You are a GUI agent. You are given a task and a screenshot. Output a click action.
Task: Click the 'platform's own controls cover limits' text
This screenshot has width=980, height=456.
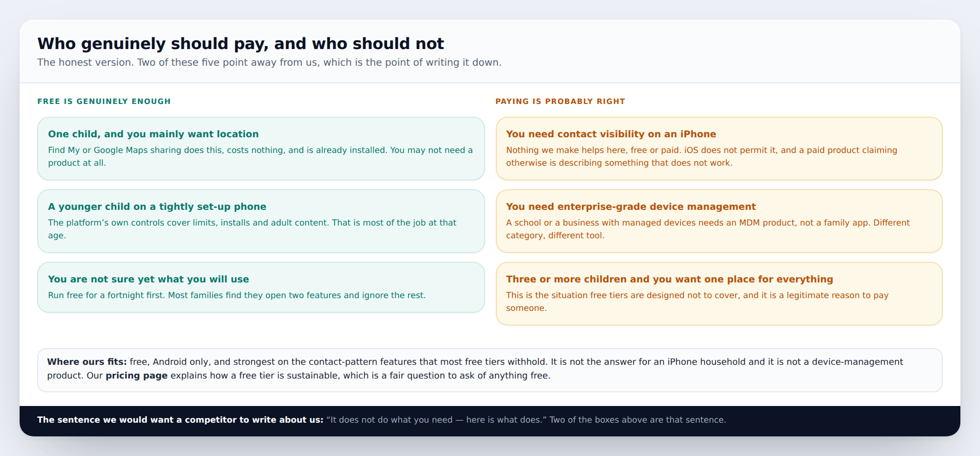tap(252, 229)
